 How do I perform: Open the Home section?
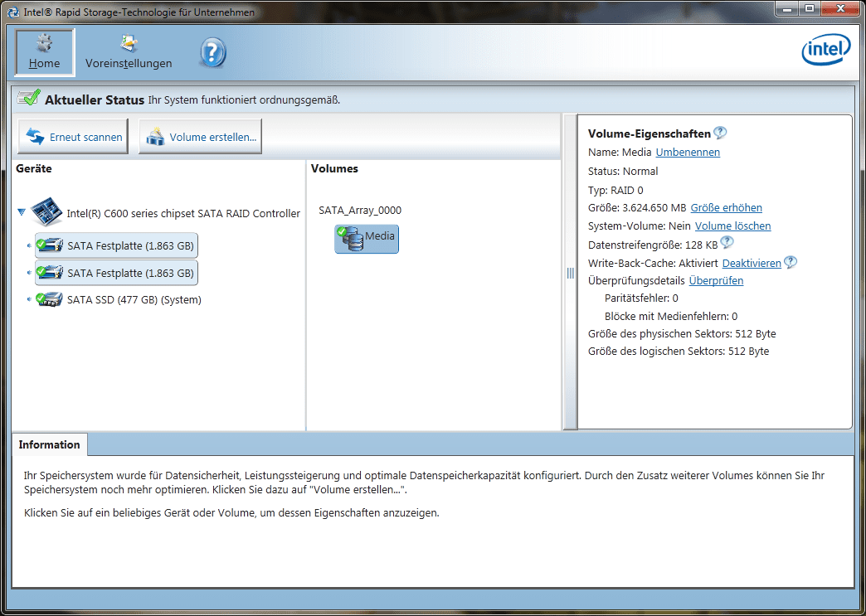pos(44,52)
